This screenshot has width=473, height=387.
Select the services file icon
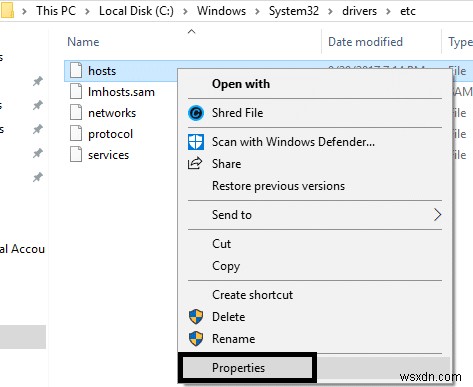(x=76, y=155)
